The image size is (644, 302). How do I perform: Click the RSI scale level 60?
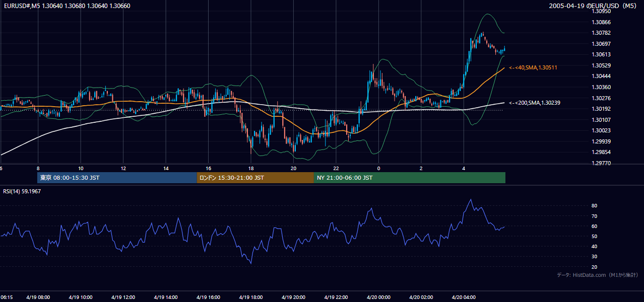595,226
